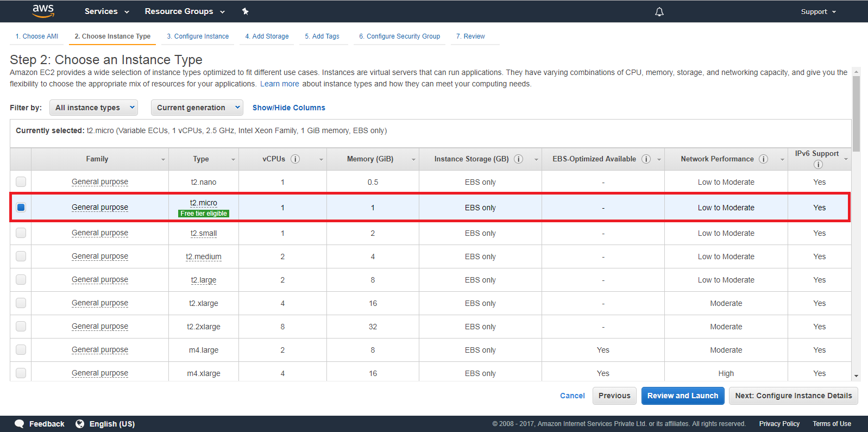
Task: Show info icon for Network Performance column
Action: pos(763,159)
